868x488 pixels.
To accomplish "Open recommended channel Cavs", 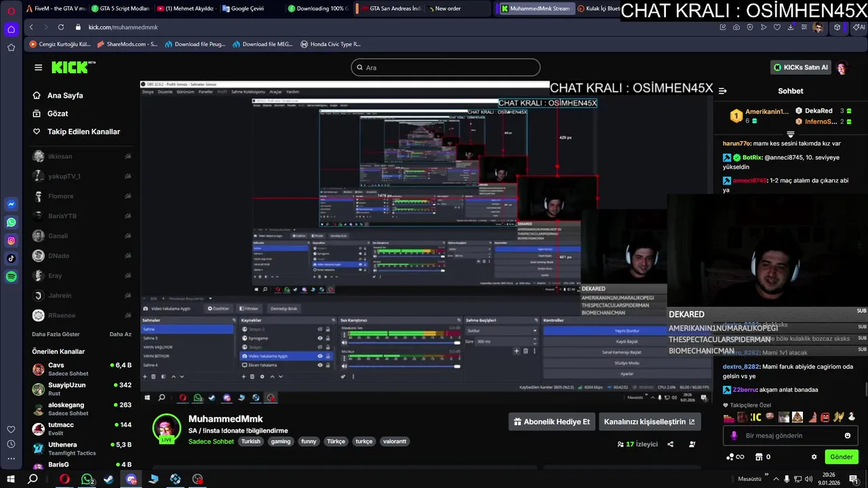I will (82, 369).
